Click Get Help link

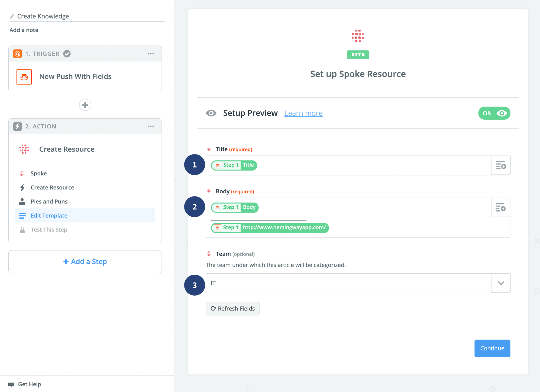29,384
